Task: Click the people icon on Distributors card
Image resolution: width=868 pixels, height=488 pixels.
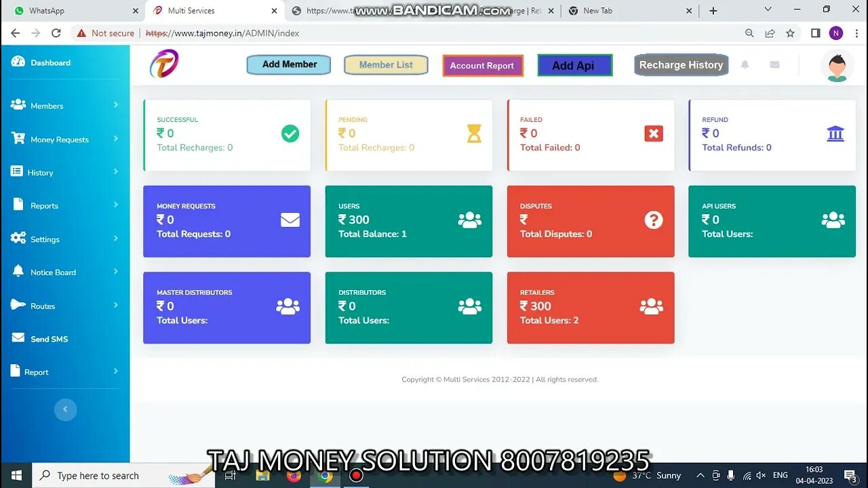Action: click(x=470, y=306)
